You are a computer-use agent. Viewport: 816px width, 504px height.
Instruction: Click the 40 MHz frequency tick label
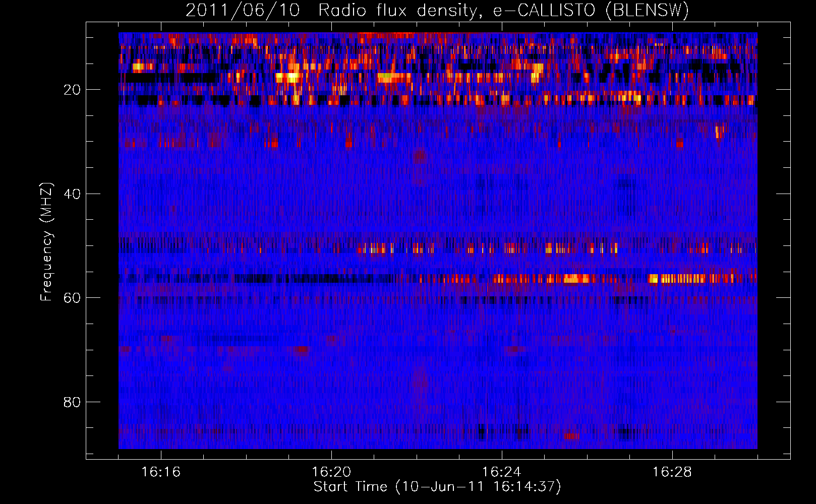(x=73, y=194)
